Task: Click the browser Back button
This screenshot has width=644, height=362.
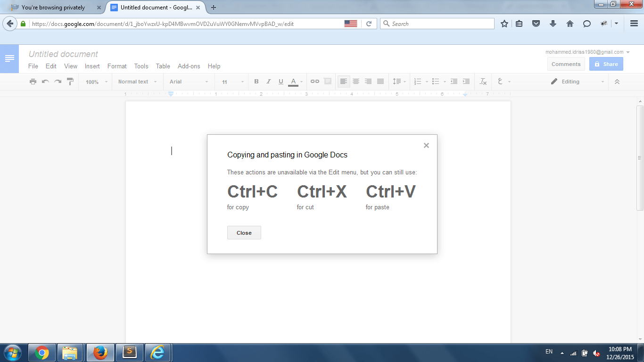Action: point(10,24)
